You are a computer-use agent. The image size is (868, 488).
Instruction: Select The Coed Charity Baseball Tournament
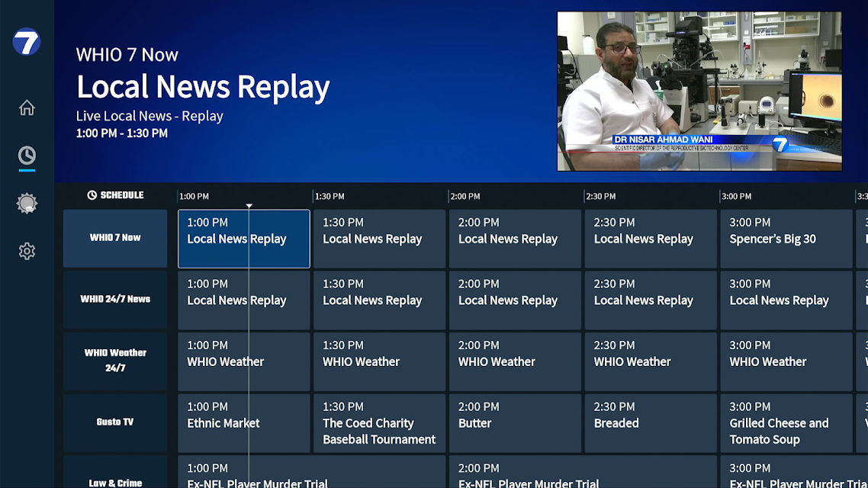coord(379,422)
